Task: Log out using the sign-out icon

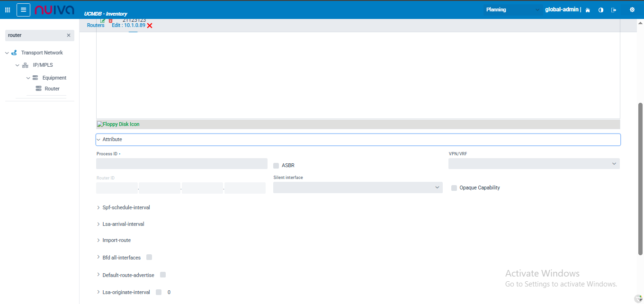Action: (614, 10)
